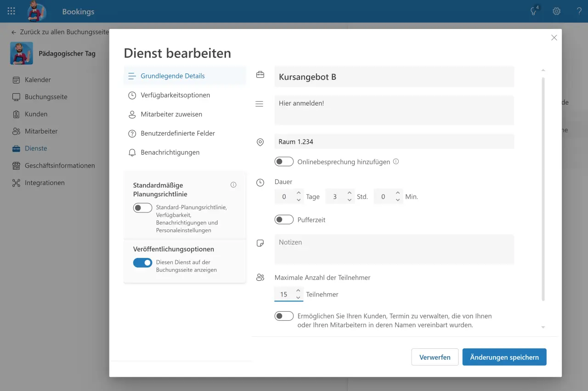Click the Änderungen speichern button
Viewport: 588px width, 391px height.
(504, 357)
